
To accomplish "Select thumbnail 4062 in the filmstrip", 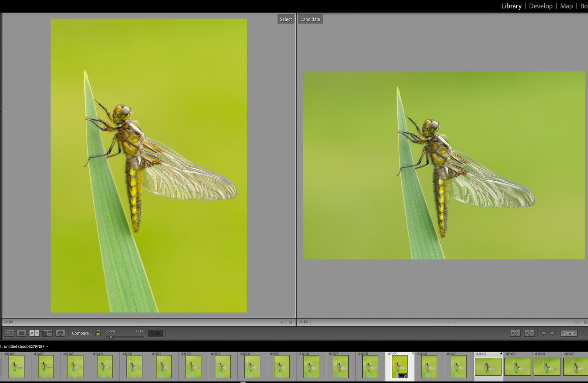I will [488, 367].
